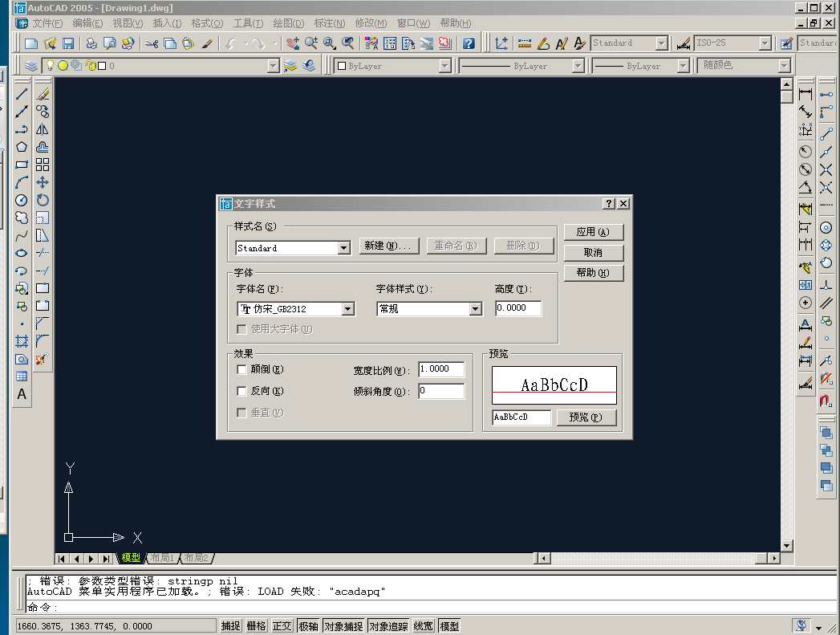Open the Layer Properties Manager icon
This screenshot has height=635, width=840.
tap(31, 65)
